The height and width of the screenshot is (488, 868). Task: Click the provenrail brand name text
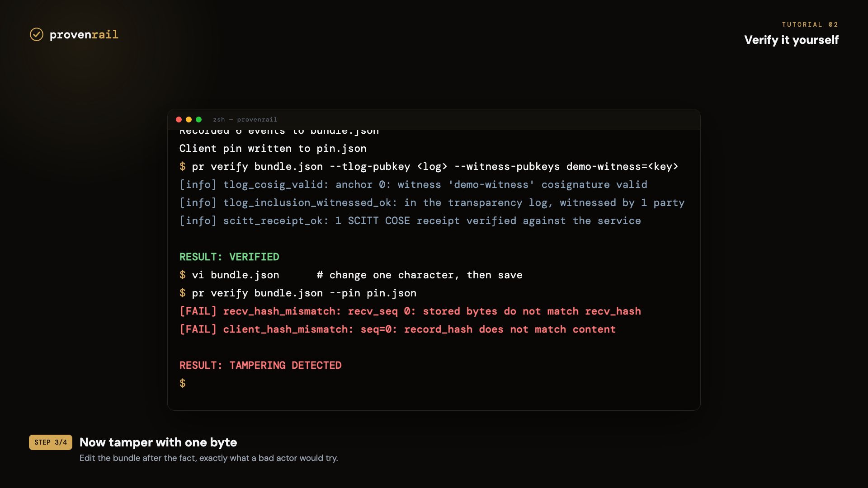(84, 35)
